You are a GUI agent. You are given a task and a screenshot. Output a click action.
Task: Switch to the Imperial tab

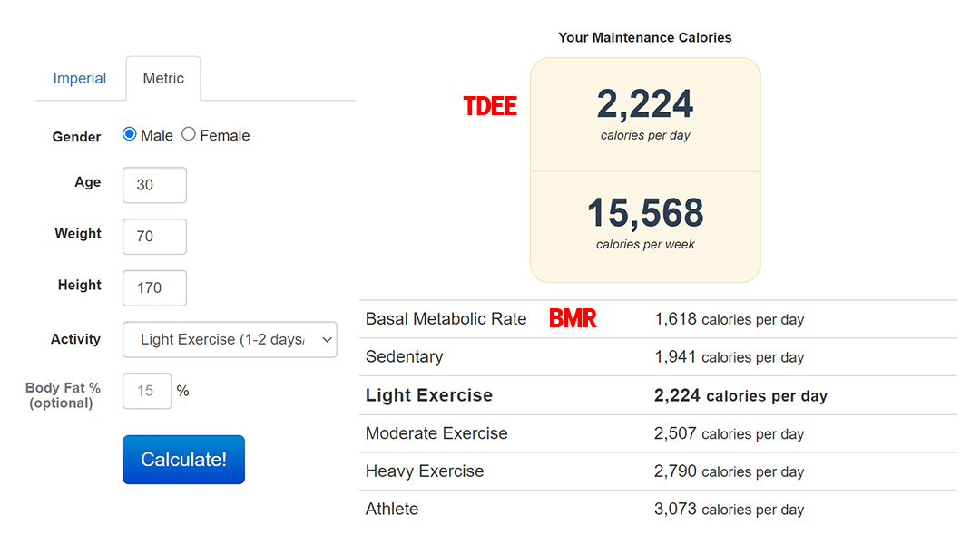click(x=80, y=78)
